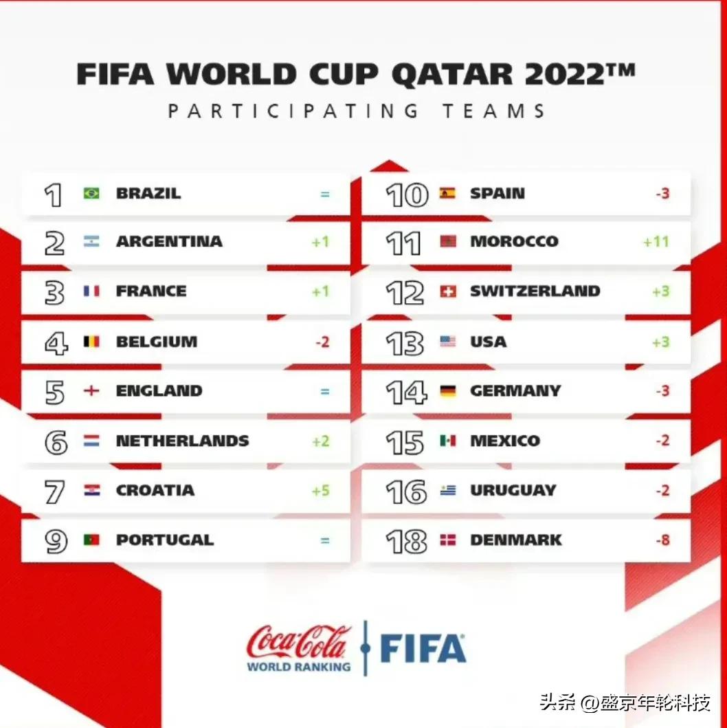The height and width of the screenshot is (728, 727).
Task: Click the Mexico flag icon
Action: point(447,441)
